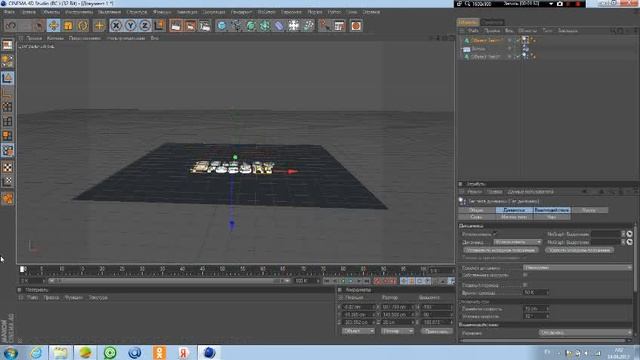This screenshot has width=640, height=360.
Task: Click the Set Initial State button
Action: [x=500, y=250]
